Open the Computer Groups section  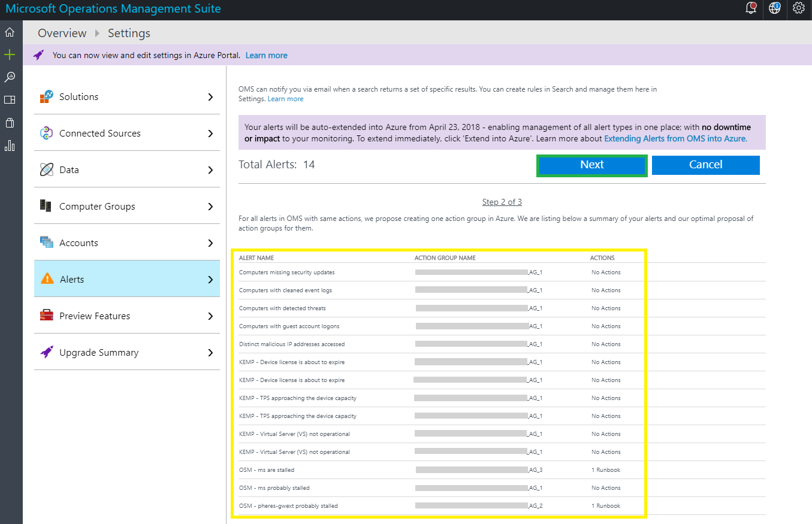[127, 206]
